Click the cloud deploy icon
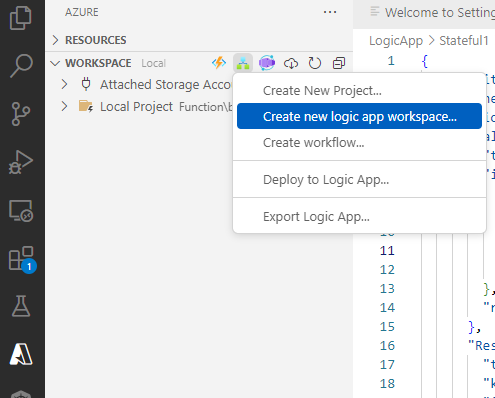Image resolution: width=495 pixels, height=398 pixels. [x=291, y=63]
